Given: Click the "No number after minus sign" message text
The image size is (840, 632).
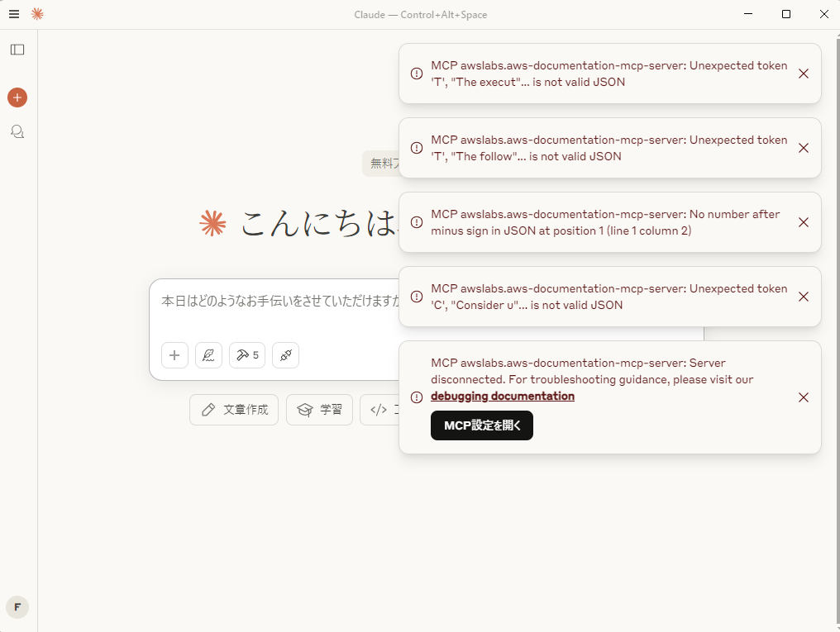Looking at the screenshot, I should (x=605, y=222).
